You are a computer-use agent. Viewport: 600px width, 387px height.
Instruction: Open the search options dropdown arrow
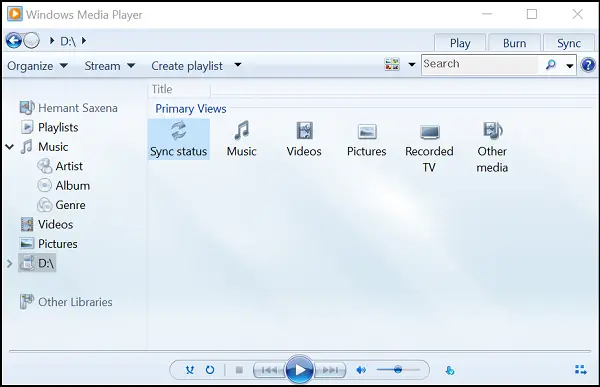[x=570, y=65]
